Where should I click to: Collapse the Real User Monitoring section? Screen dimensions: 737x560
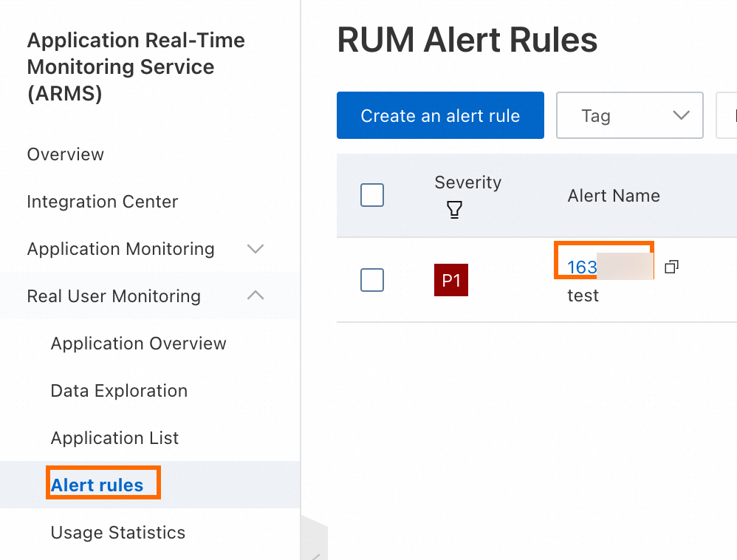coord(256,296)
